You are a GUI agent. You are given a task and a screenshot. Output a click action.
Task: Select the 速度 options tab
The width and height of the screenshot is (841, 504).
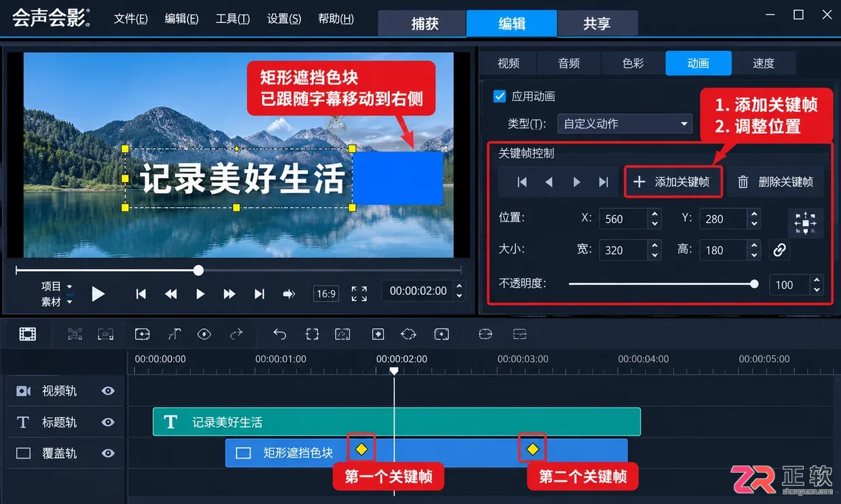pos(764,63)
